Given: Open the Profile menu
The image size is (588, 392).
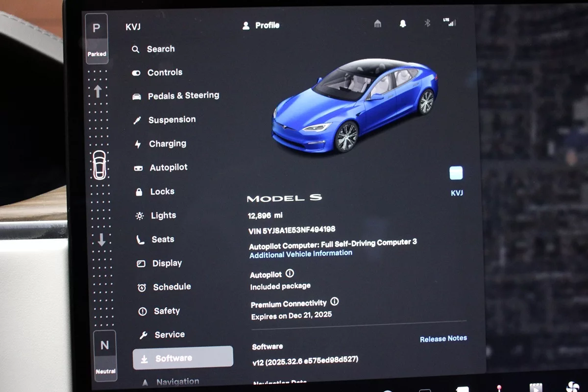Looking at the screenshot, I should click(261, 25).
